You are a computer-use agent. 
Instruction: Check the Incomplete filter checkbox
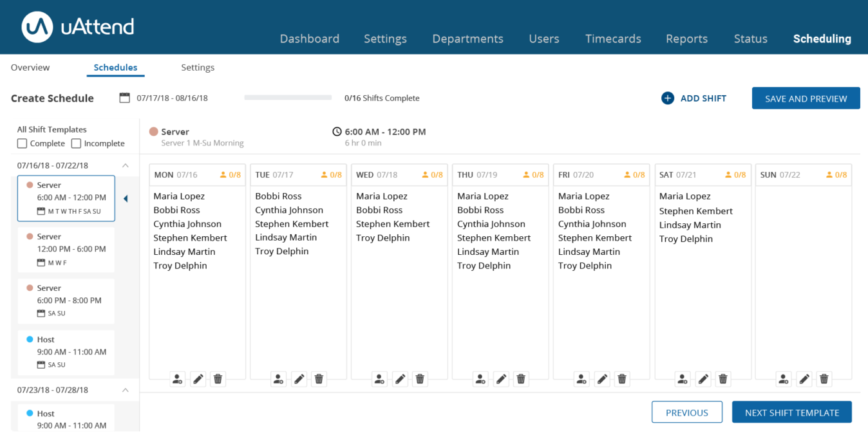click(76, 143)
